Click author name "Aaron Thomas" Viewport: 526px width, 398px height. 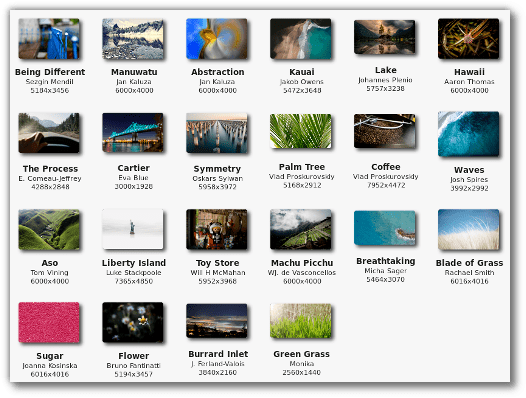click(469, 82)
